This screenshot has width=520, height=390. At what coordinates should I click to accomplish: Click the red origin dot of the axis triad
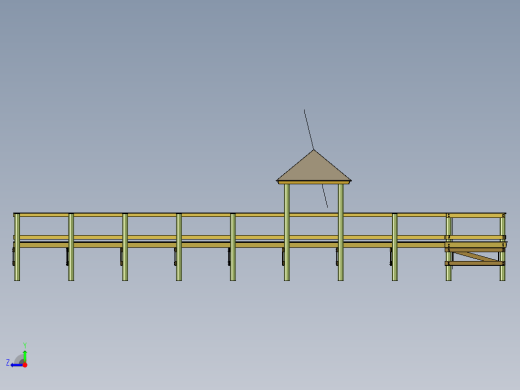click(x=25, y=365)
